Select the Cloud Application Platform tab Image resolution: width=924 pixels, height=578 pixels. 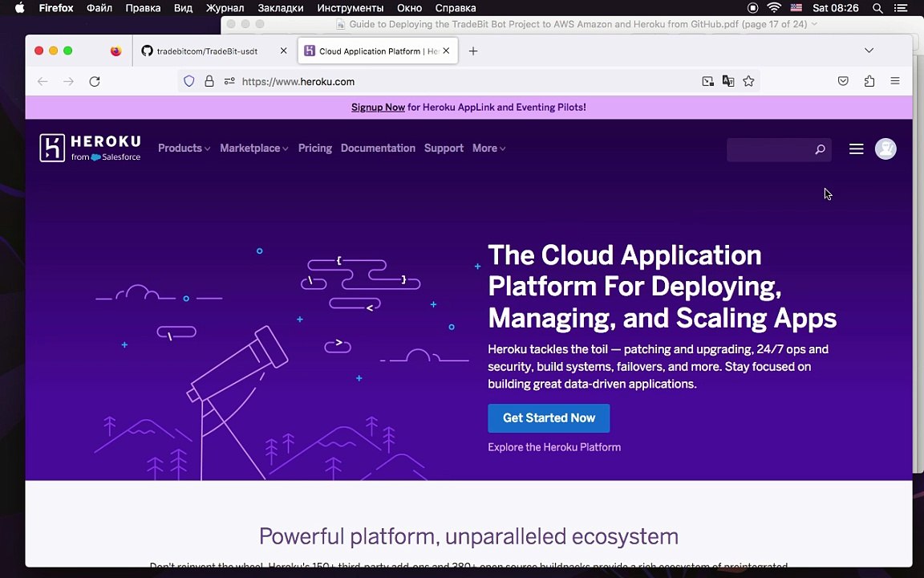coord(378,51)
